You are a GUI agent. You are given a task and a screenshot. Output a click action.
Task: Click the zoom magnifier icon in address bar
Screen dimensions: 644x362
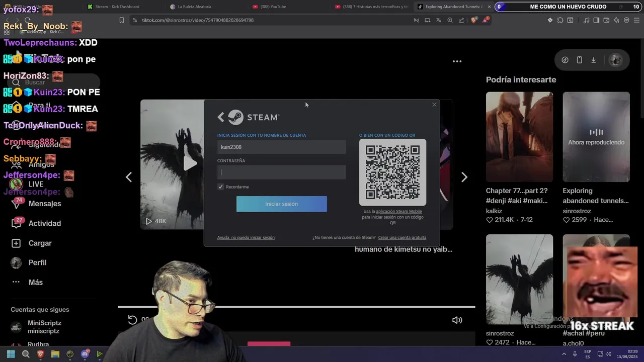point(450,20)
